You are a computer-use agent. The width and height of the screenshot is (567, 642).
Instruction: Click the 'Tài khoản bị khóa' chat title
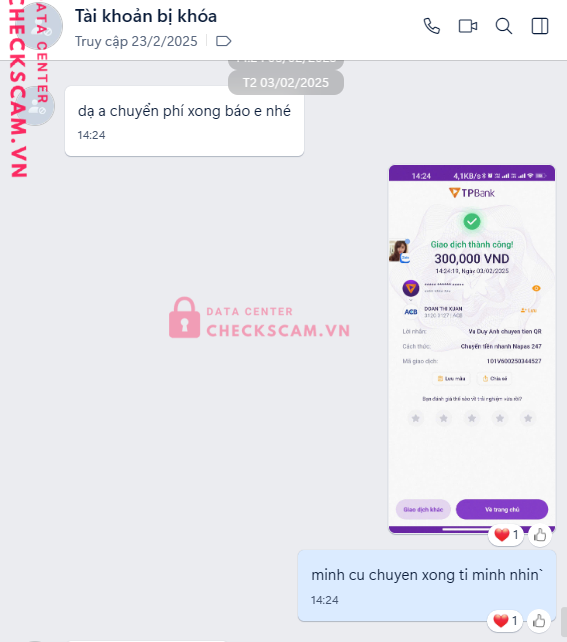[146, 16]
